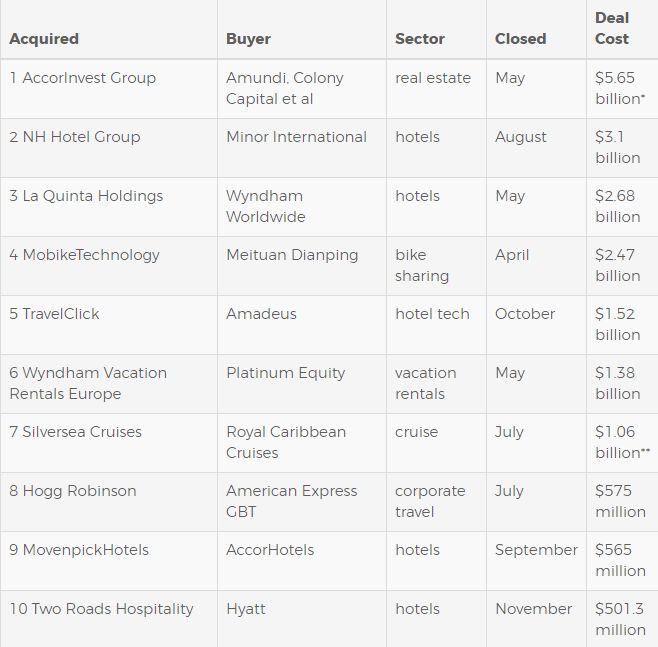Select the MovenpickHotels cell
The image size is (658, 647).
[x=79, y=550]
